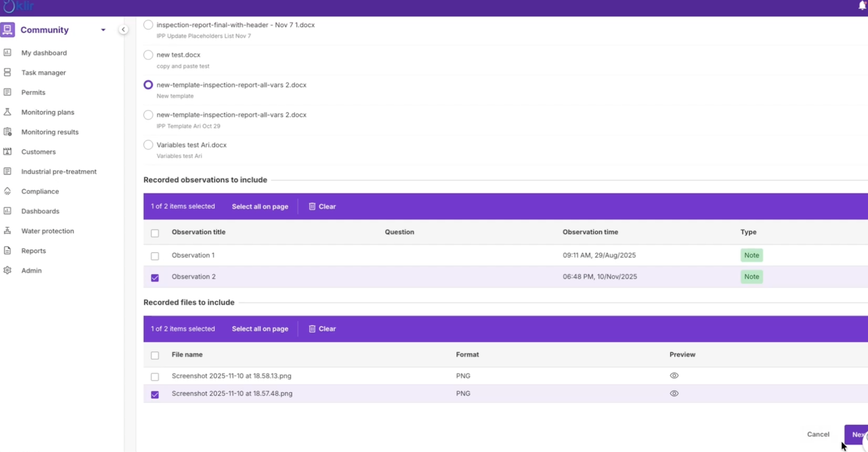
Task: Click the Task manager sidebar icon
Action: 8,72
